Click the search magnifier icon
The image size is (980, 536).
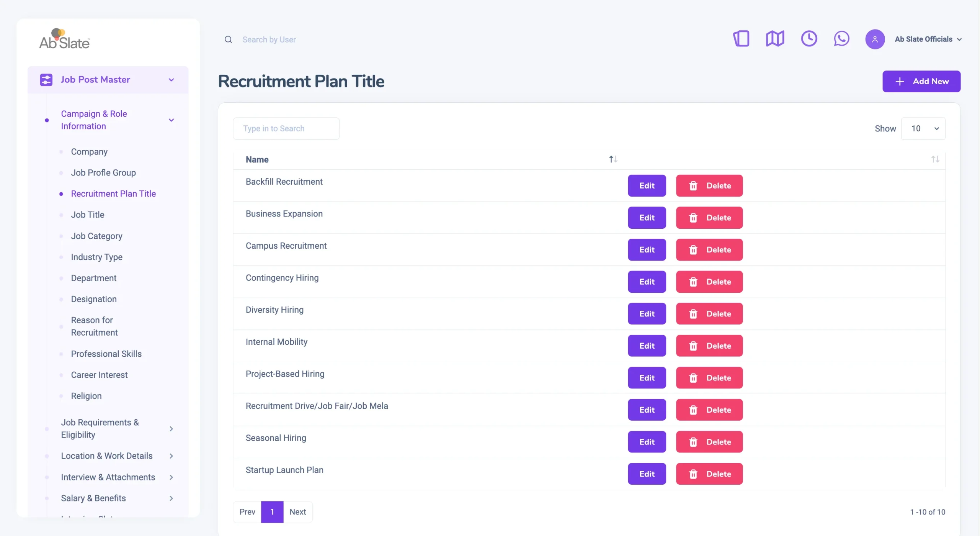coord(228,39)
